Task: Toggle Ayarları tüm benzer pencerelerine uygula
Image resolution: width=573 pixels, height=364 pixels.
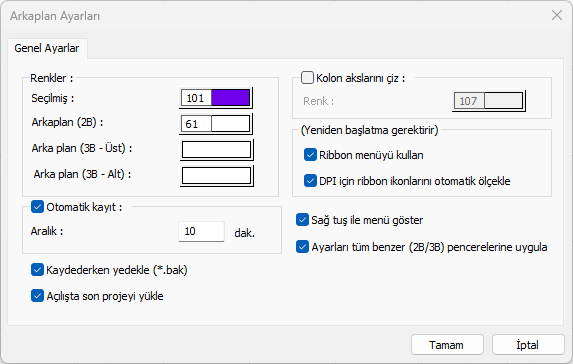Action: (302, 247)
